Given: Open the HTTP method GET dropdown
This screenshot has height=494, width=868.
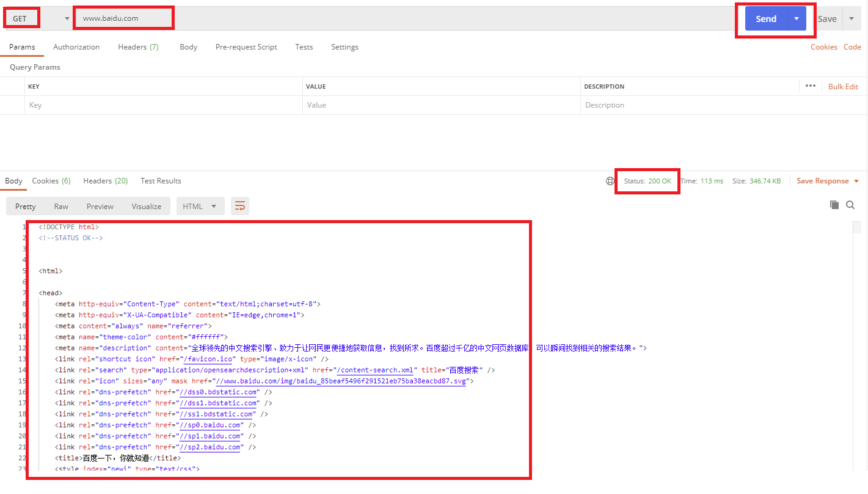Looking at the screenshot, I should click(x=40, y=18).
